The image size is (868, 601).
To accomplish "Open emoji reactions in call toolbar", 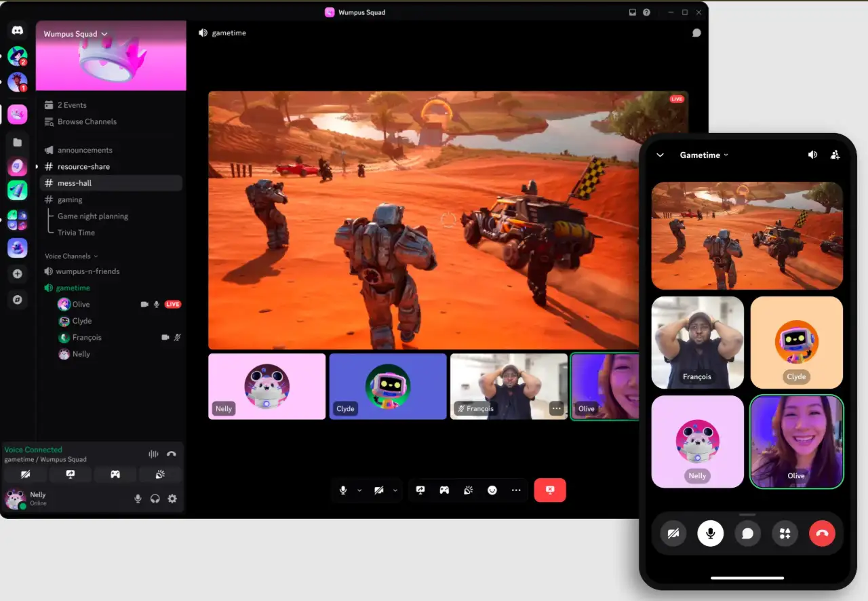I will [492, 490].
